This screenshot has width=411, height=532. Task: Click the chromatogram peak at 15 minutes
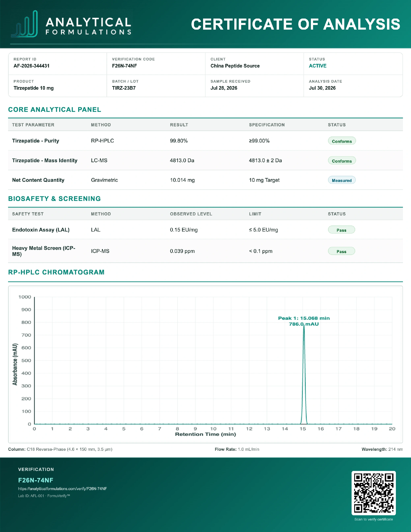[x=304, y=375]
